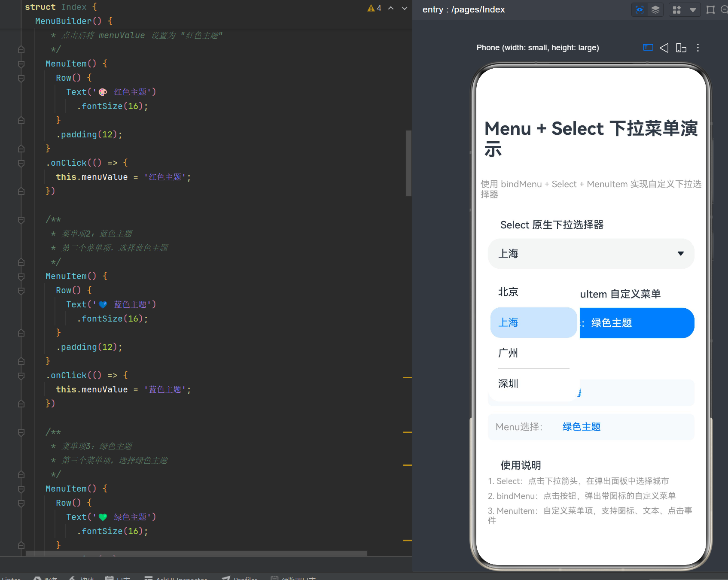Click the black arrow of the 上海 selector
This screenshot has height=580, width=728.
(x=681, y=254)
